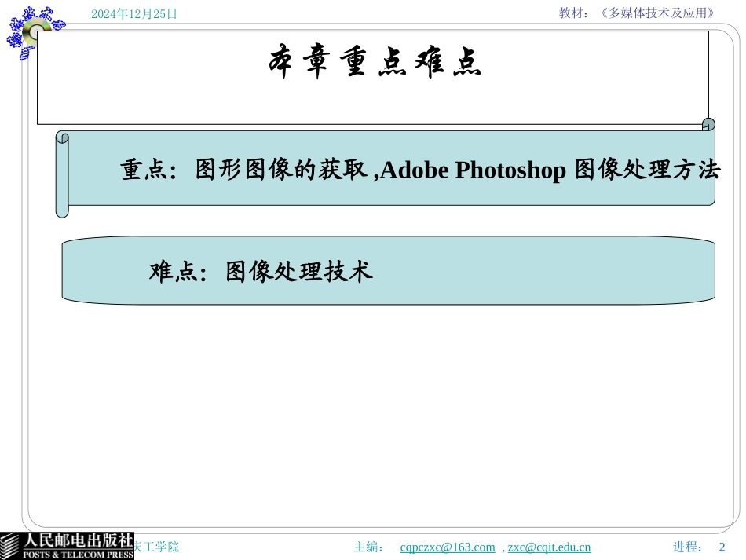Viewport: 746px width, 560px height.
Task: Click the 进程 slide number 2
Action: tap(722, 547)
